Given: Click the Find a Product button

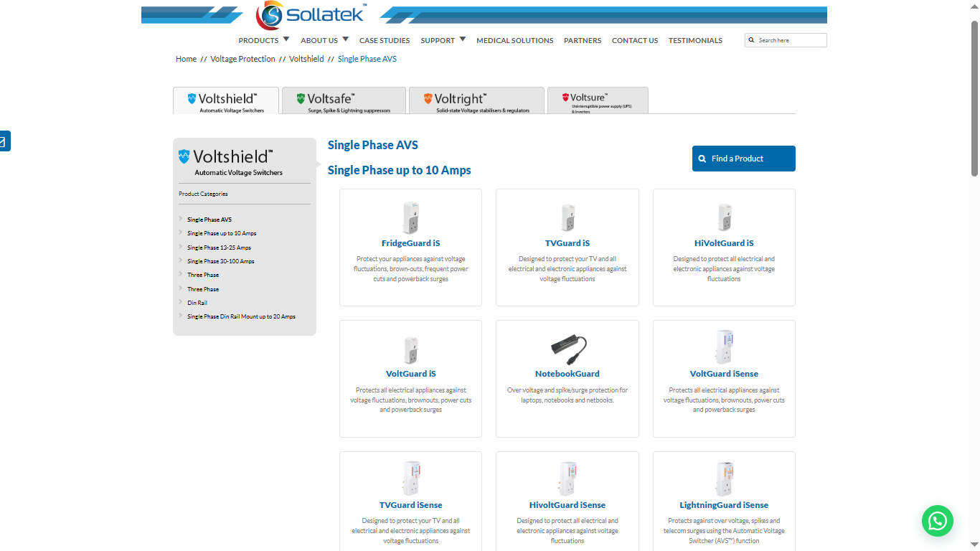Looking at the screenshot, I should pos(743,159).
